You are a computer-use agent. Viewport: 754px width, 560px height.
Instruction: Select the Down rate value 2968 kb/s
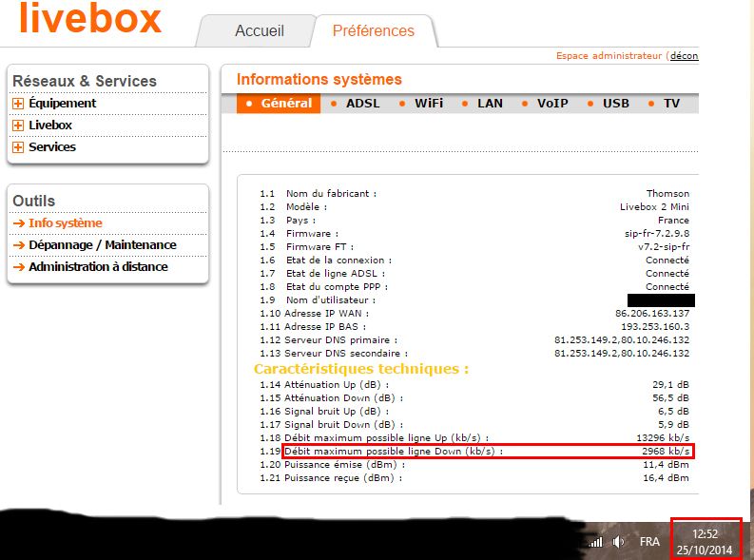pyautogui.click(x=666, y=452)
